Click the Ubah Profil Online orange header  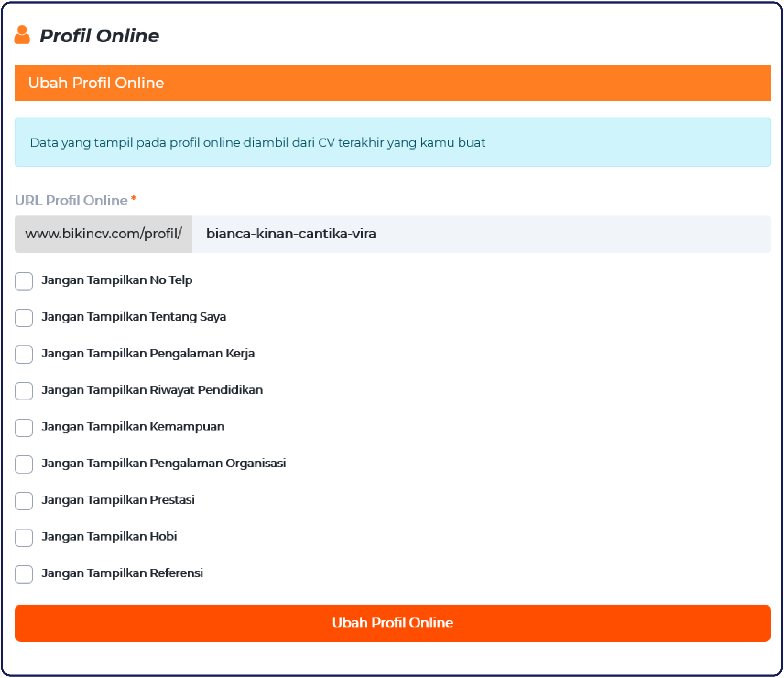click(392, 83)
